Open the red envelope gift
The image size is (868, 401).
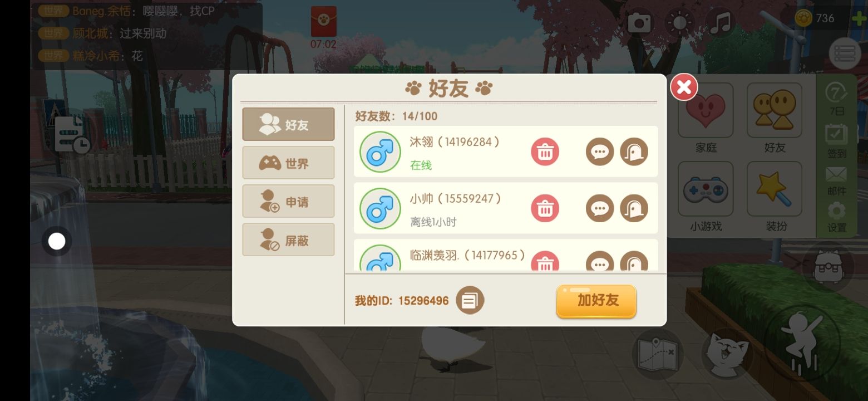(x=323, y=21)
